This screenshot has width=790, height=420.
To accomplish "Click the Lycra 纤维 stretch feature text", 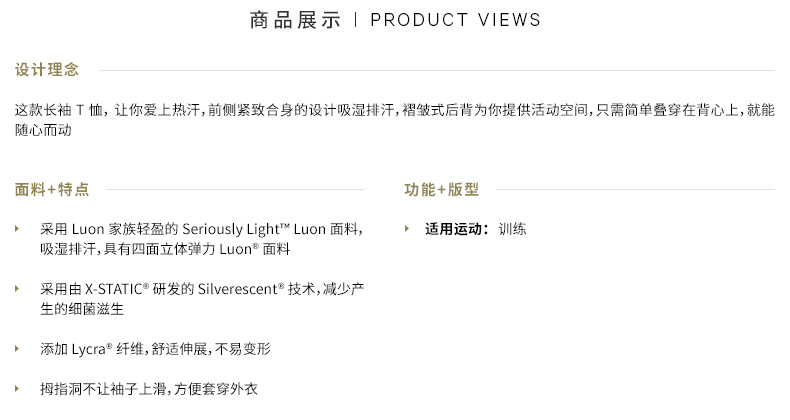I will coord(156,348).
